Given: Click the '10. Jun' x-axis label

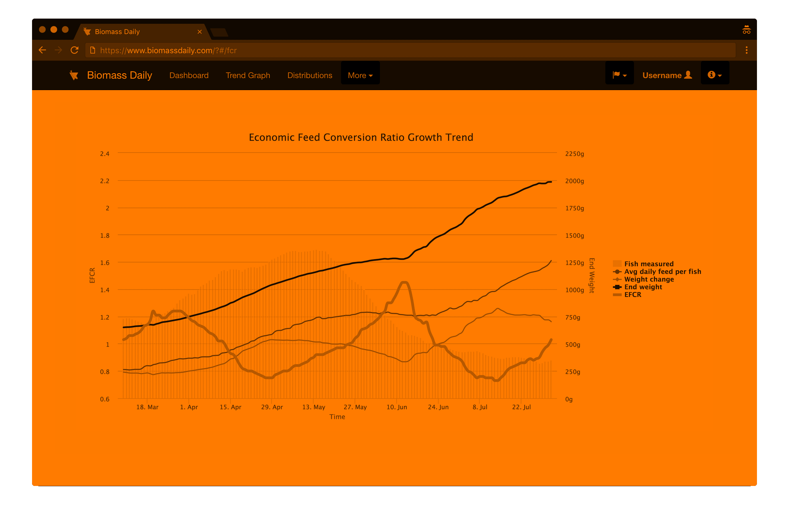Looking at the screenshot, I should (397, 407).
